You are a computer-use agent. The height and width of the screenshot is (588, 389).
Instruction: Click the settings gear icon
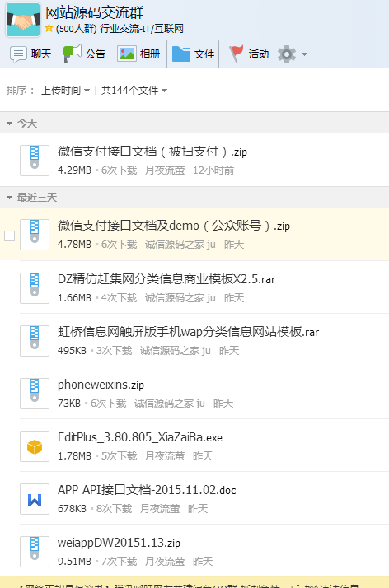(x=287, y=54)
